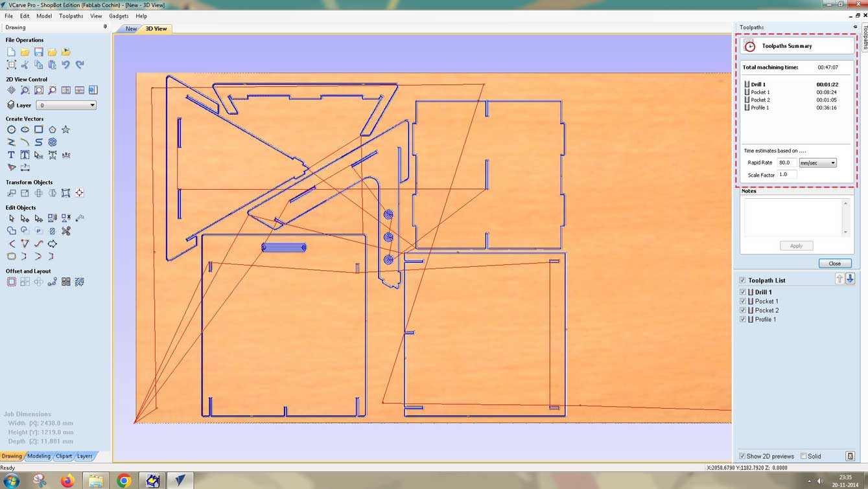Uncheck Pocket 1 toolpath visibility

coord(743,301)
